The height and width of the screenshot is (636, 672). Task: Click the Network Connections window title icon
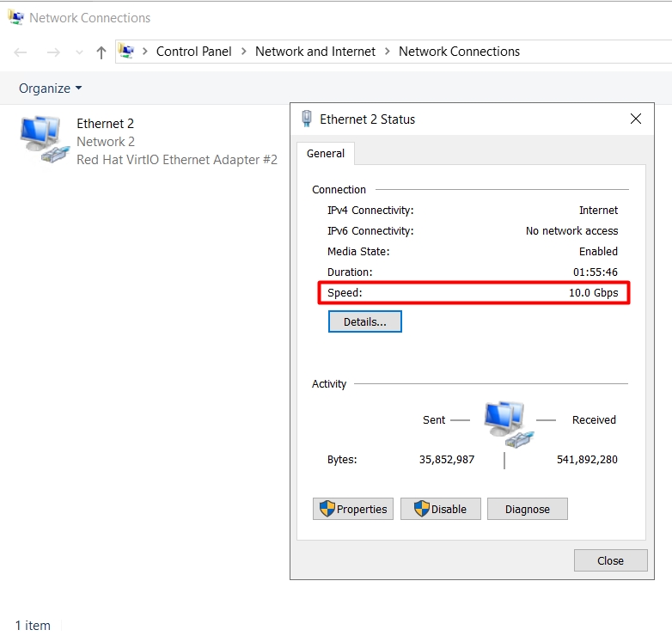pos(15,17)
